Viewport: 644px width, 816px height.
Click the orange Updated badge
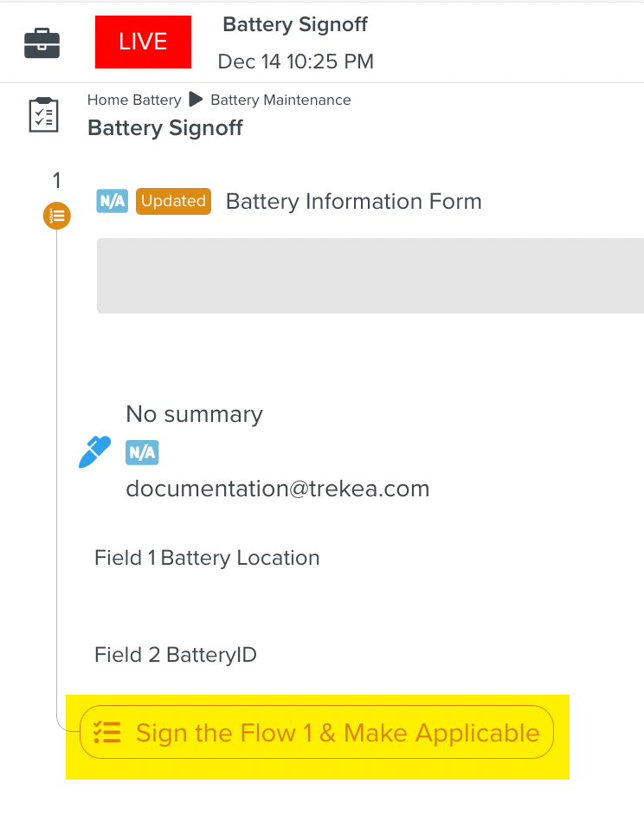(173, 201)
